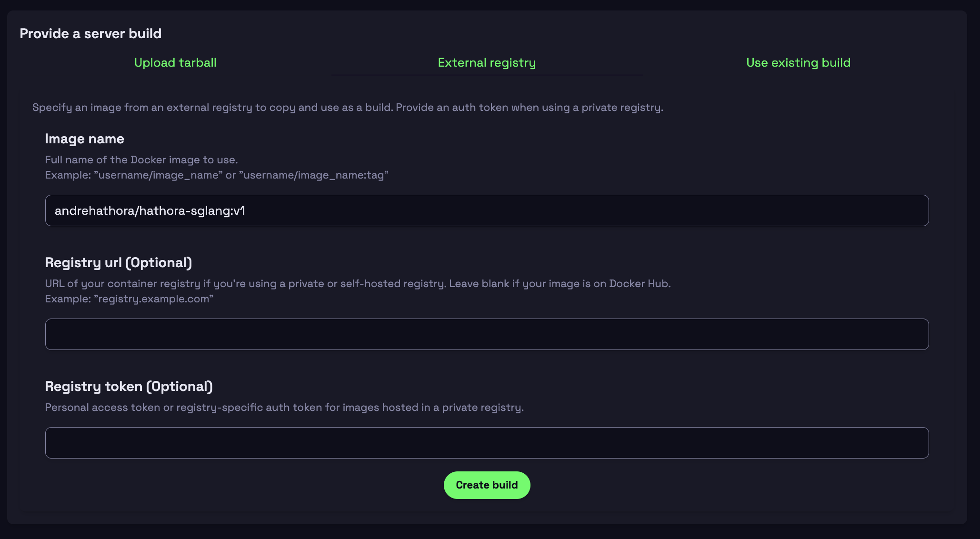Focus the Image name input field
The image size is (980, 539).
487,210
